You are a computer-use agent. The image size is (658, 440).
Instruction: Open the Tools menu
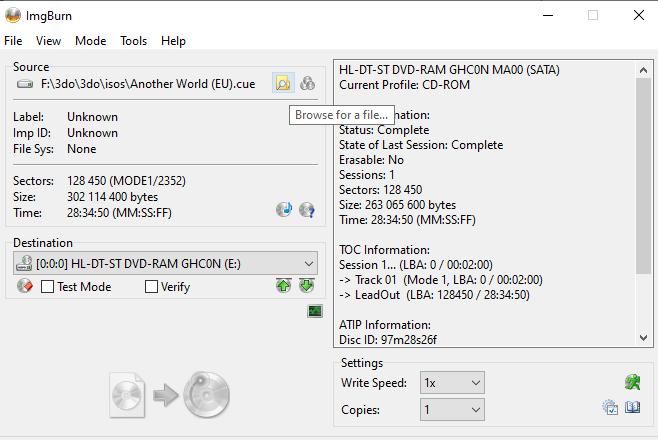(x=133, y=41)
